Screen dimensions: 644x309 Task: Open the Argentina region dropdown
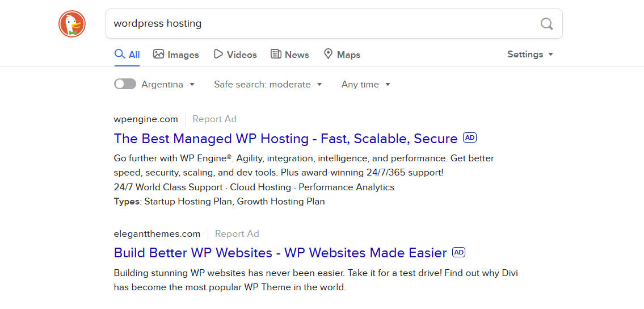click(x=169, y=85)
